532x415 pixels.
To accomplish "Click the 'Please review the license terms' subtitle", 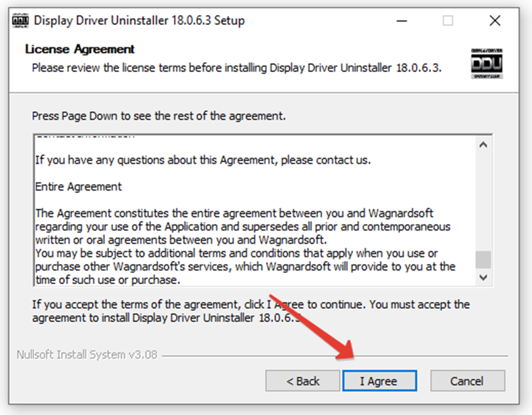I will tap(237, 68).
